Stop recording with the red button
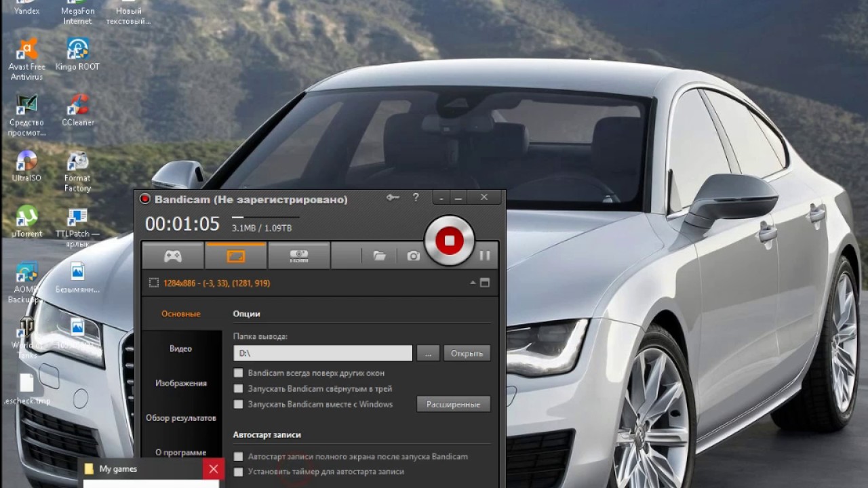Screen dimensions: 868x488 449,240
